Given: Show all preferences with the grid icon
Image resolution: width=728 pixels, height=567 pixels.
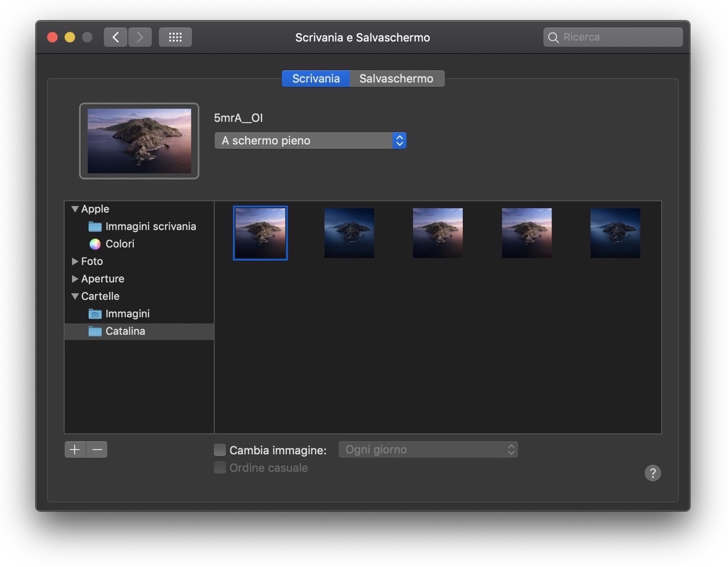Looking at the screenshot, I should (175, 37).
